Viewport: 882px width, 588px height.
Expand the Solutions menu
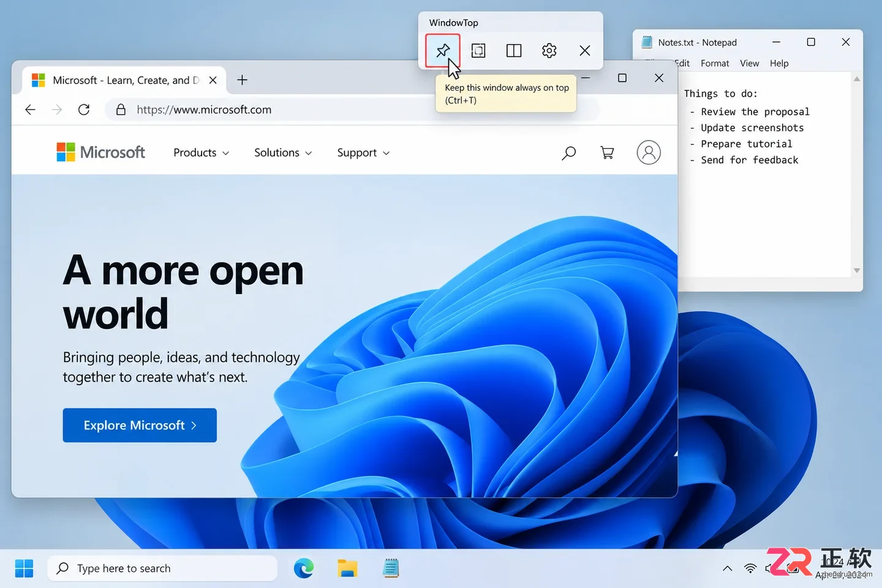(283, 153)
